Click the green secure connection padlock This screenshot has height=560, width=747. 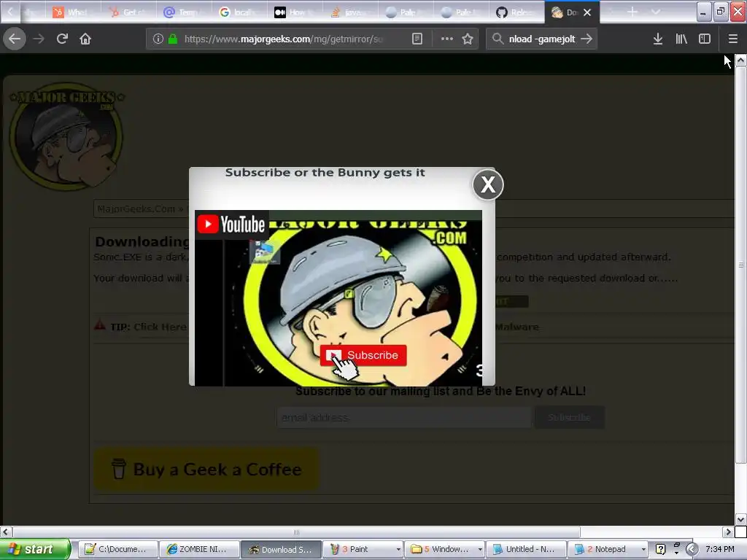[173, 39]
